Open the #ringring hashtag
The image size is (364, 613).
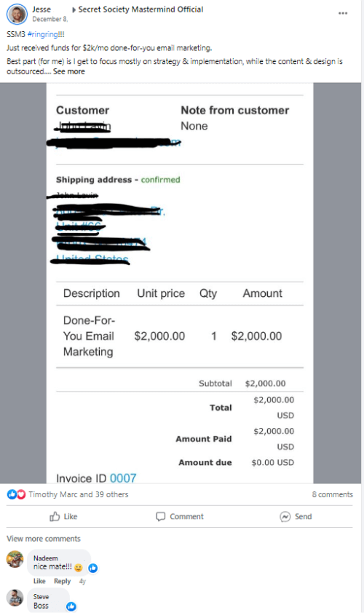pyautogui.click(x=43, y=34)
